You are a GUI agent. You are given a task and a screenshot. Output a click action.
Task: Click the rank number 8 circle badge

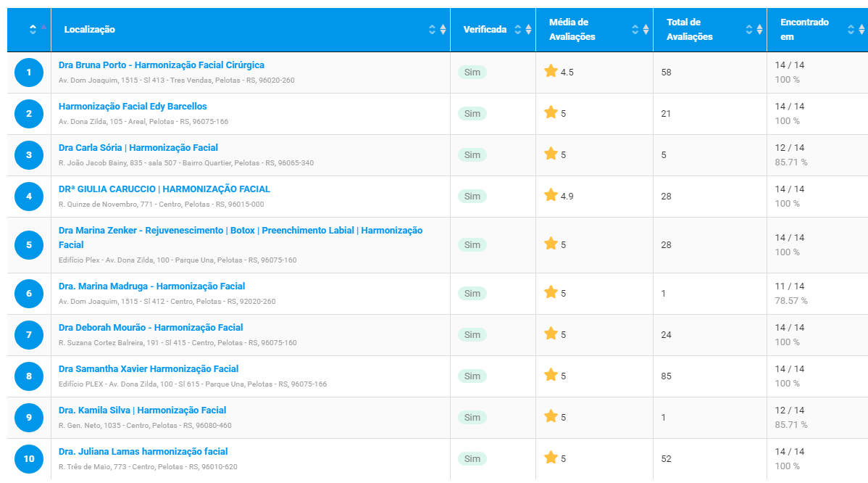coord(29,376)
